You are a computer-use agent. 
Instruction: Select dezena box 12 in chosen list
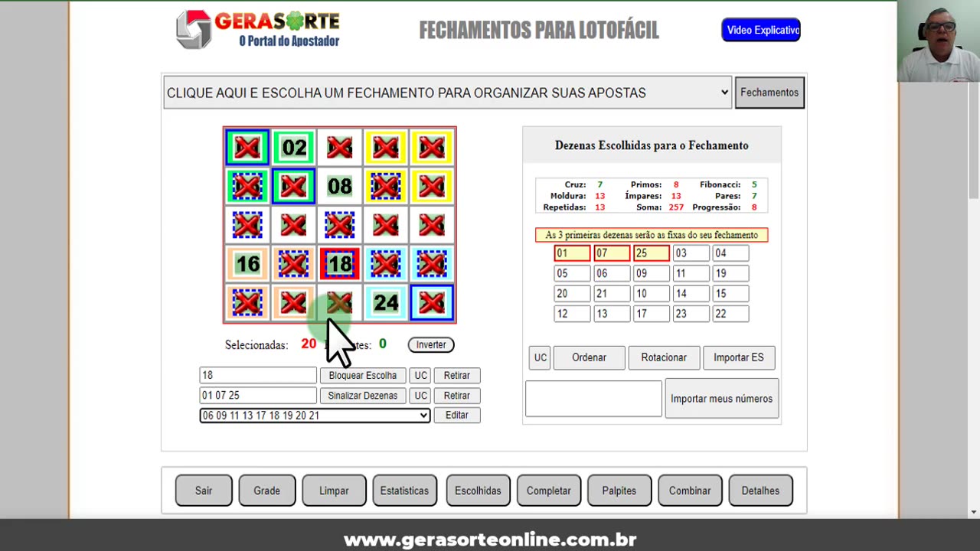pyautogui.click(x=572, y=314)
